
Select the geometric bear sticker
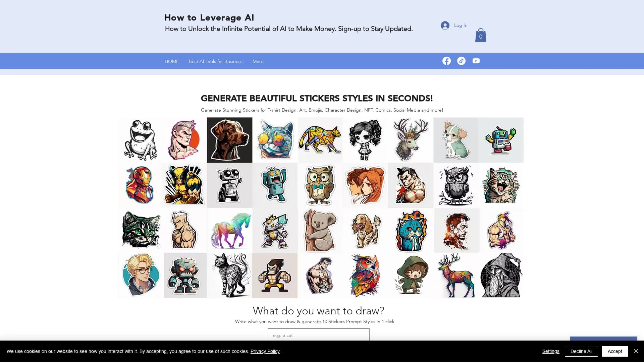[320, 140]
